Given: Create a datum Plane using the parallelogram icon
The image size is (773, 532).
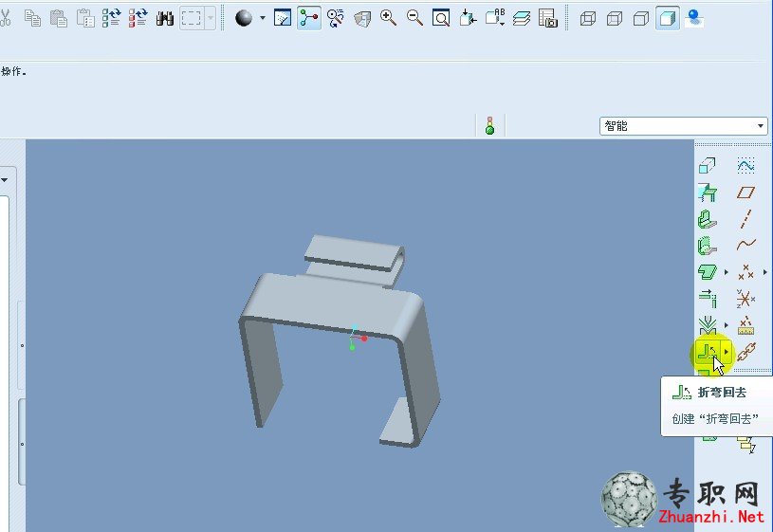Looking at the screenshot, I should click(x=745, y=193).
